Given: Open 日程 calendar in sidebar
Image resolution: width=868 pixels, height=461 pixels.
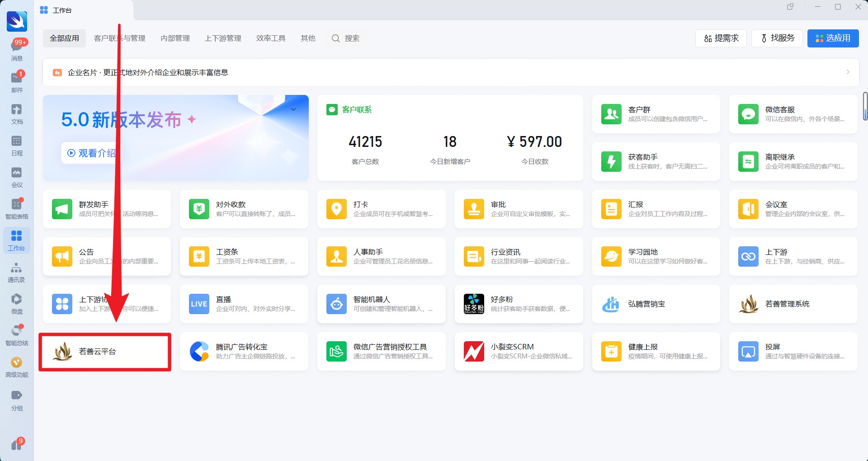Looking at the screenshot, I should click(17, 145).
